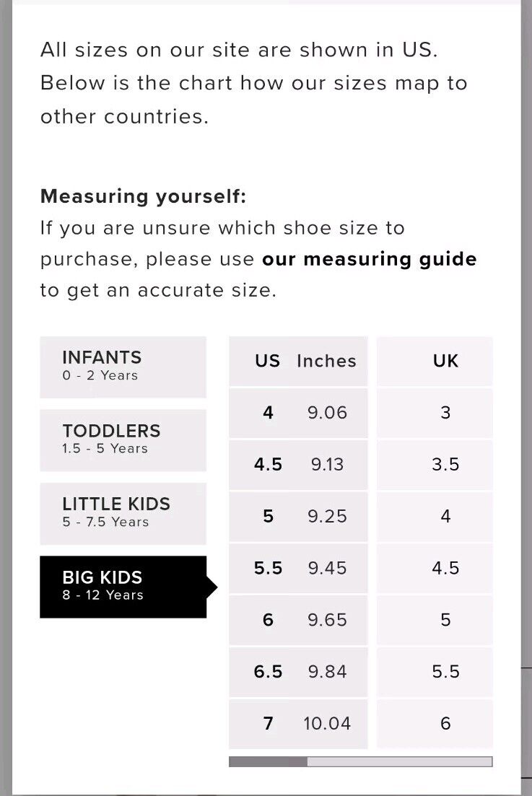Screen dimensions: 532x796
Task: Click the UK size 6 cell
Action: coord(435,723)
